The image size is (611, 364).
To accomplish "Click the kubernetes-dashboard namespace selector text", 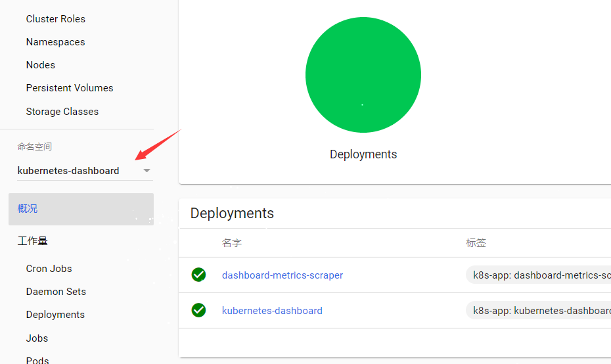I will (68, 171).
